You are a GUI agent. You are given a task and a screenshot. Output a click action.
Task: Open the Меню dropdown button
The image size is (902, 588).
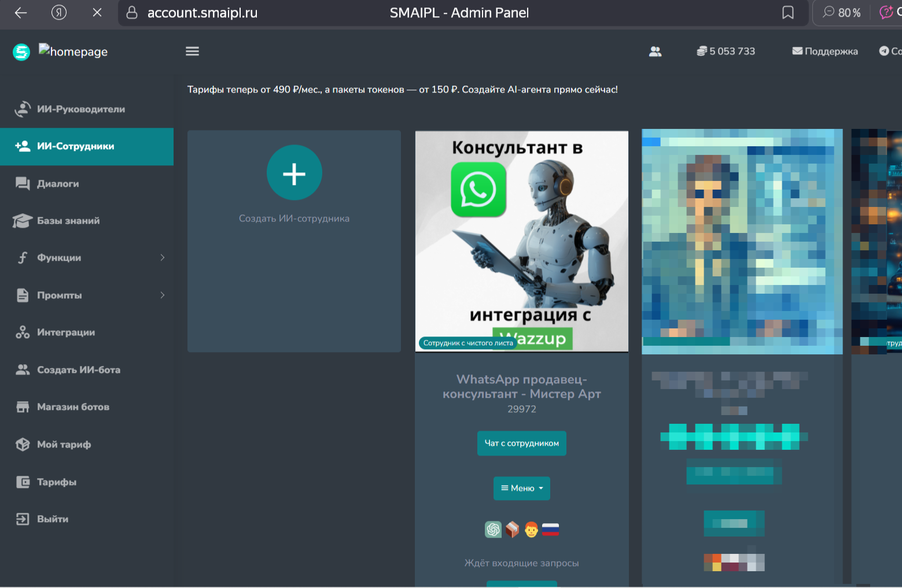tap(522, 489)
